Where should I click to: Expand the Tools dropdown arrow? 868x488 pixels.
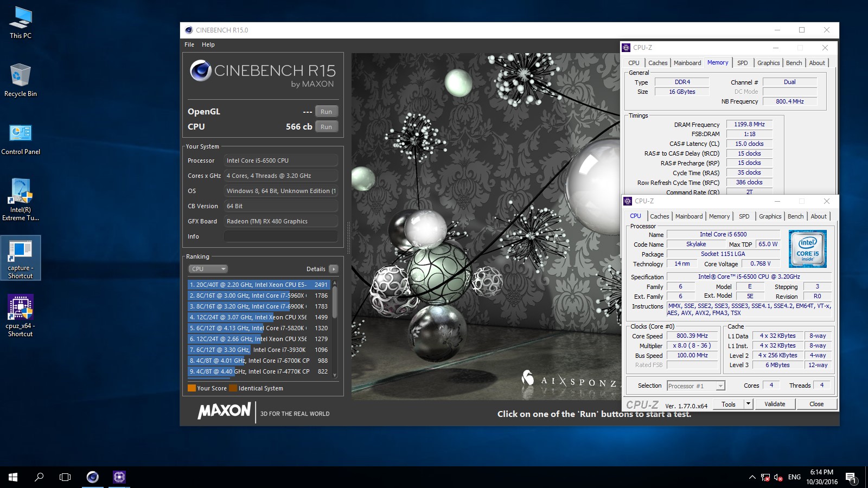click(748, 404)
